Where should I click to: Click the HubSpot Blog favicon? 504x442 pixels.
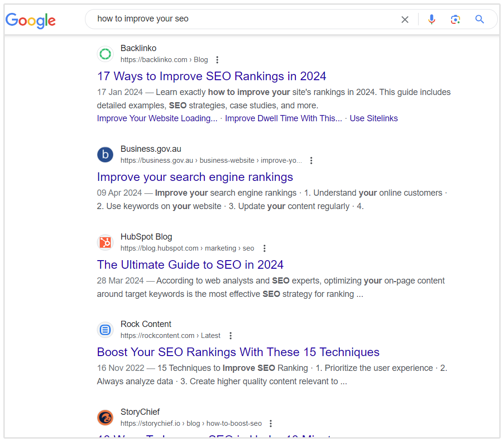coord(105,242)
